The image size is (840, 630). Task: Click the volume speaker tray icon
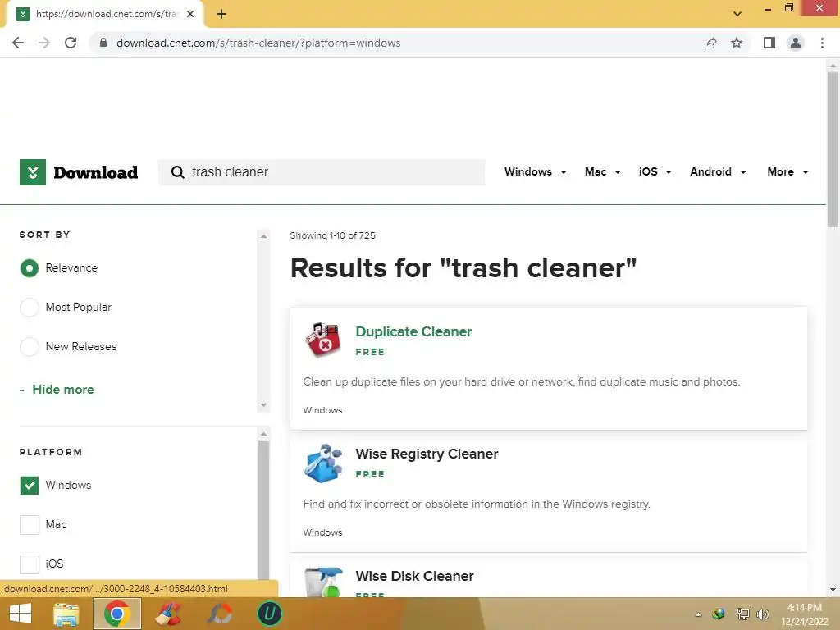pyautogui.click(x=762, y=614)
